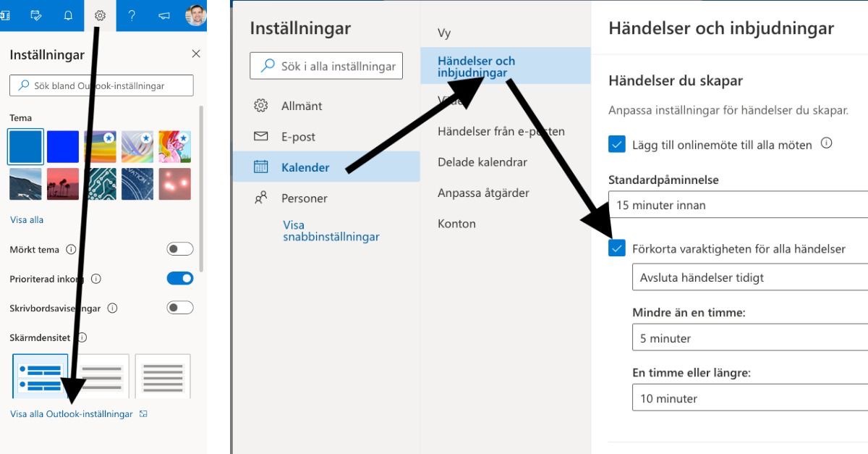Enable the Mörkt tema toggle

point(179,249)
